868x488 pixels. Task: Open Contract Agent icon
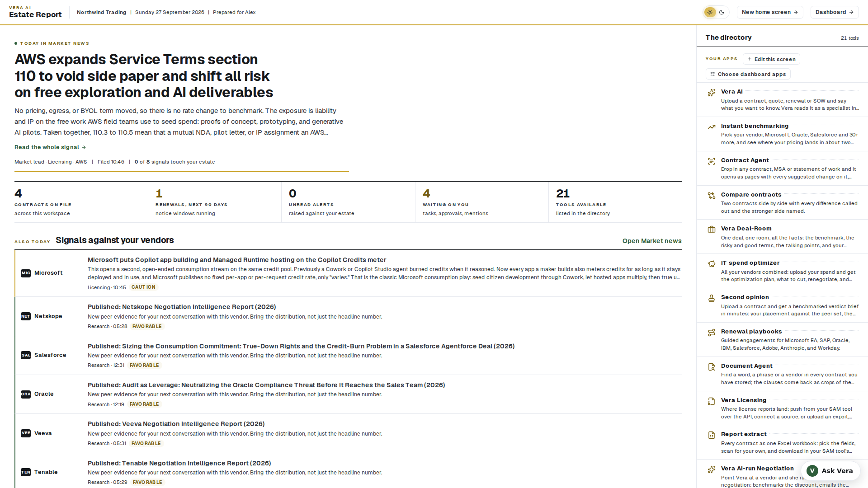712,161
